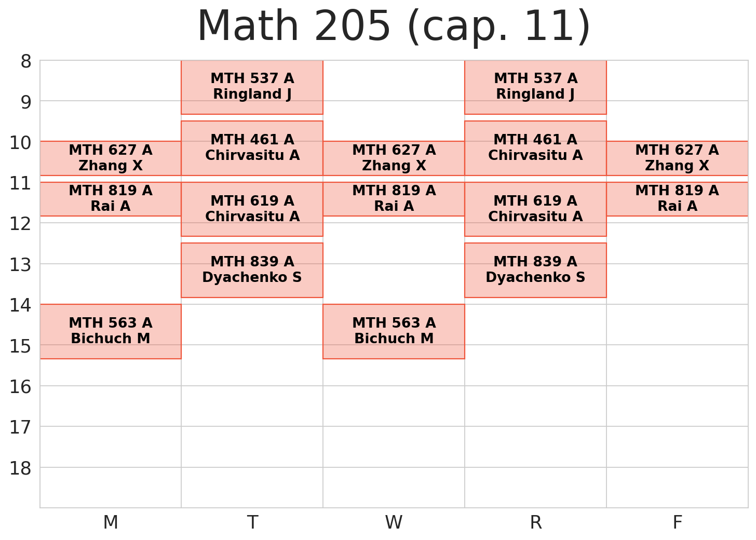
Task: Select Tuesday's MTH 537 A Ringland block
Action: point(252,87)
